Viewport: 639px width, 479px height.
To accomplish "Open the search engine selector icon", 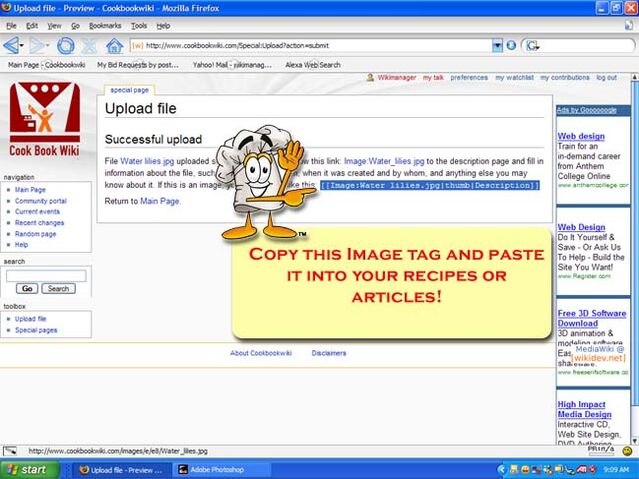I will [532, 46].
